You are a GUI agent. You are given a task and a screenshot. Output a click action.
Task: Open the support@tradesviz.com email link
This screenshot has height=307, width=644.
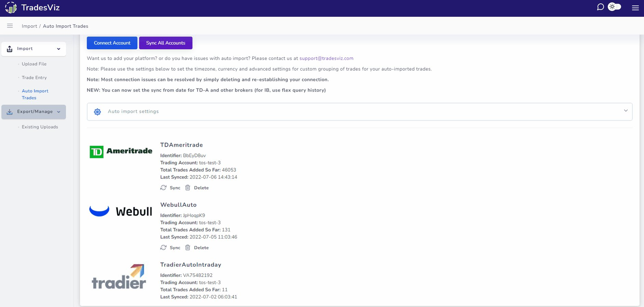coord(326,58)
